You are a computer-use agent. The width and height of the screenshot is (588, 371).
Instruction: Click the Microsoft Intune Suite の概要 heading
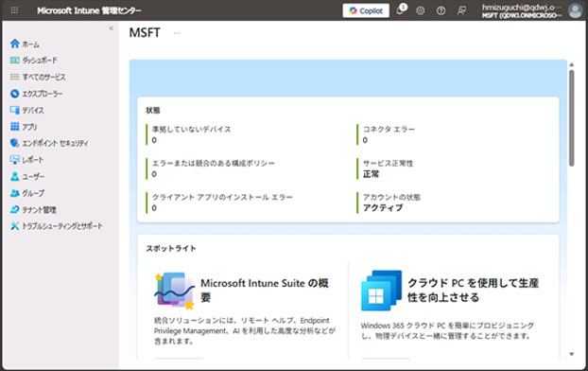pyautogui.click(x=265, y=290)
